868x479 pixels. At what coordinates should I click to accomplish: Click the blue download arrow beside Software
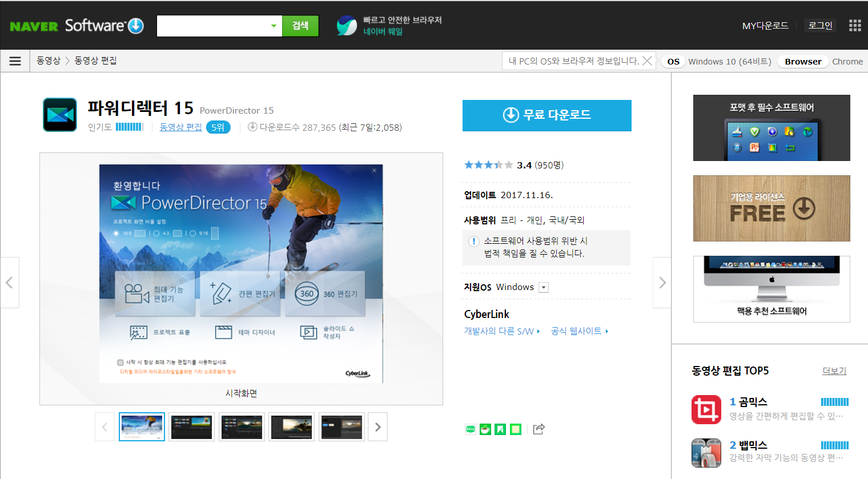click(x=136, y=26)
